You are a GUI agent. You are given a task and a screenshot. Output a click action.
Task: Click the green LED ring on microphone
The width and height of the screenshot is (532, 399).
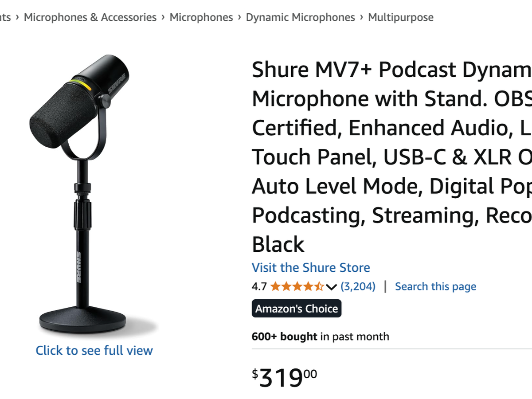[81, 84]
